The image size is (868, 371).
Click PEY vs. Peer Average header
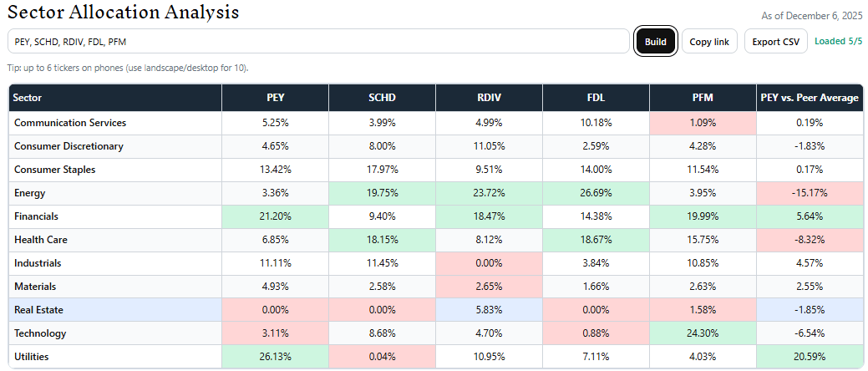pyautogui.click(x=810, y=98)
